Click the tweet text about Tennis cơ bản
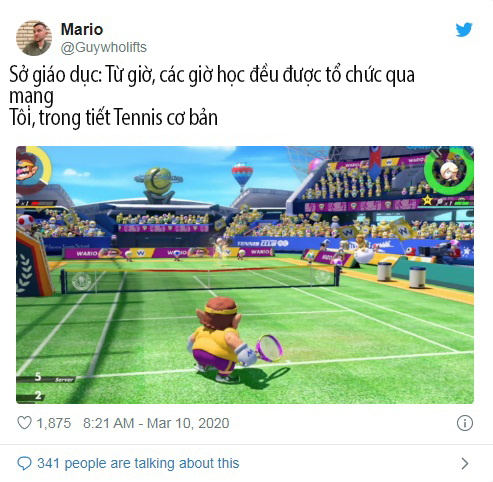The image size is (493, 482). coord(113,118)
